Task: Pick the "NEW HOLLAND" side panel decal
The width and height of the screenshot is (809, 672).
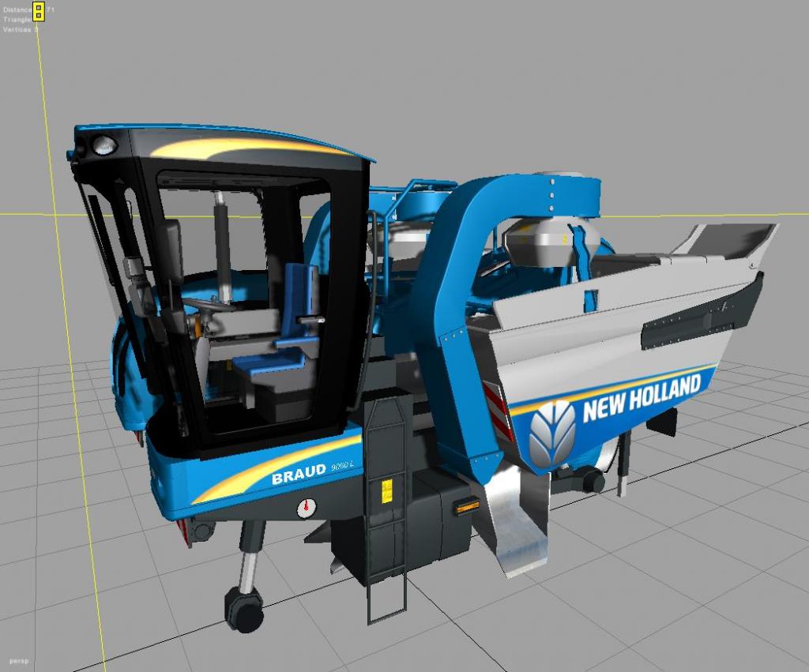Action: (x=642, y=398)
